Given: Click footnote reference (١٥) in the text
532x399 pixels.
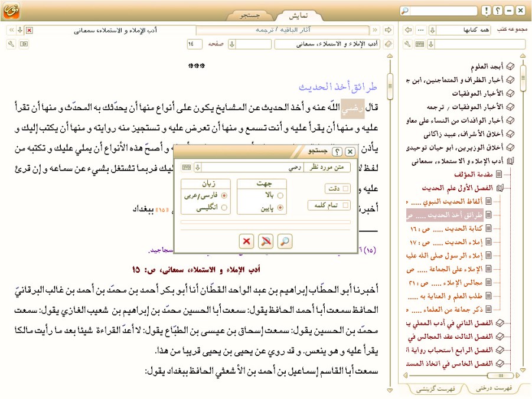Looking at the screenshot, I should coord(161,210).
